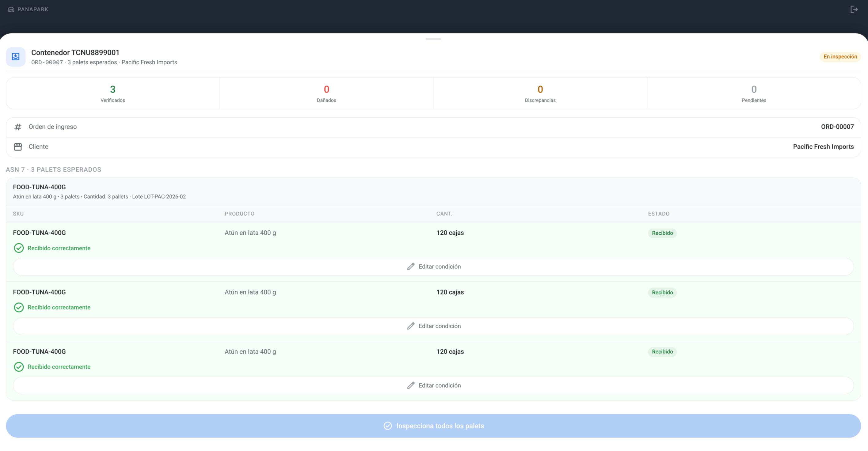Click the third Recibido correctamente check icon
This screenshot has height=451, width=868.
pyautogui.click(x=19, y=367)
